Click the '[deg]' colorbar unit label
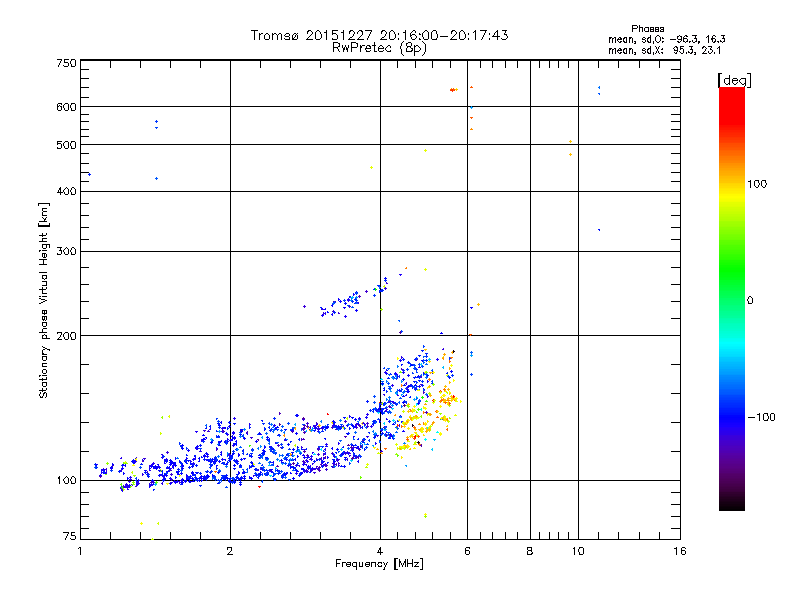Image resolution: width=800 pixels, height=600 pixels. coord(734,80)
